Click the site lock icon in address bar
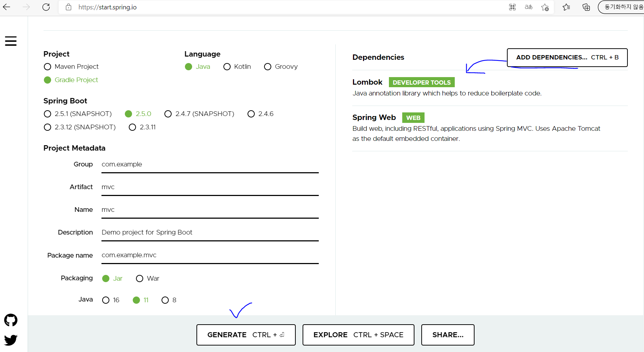 tap(68, 7)
